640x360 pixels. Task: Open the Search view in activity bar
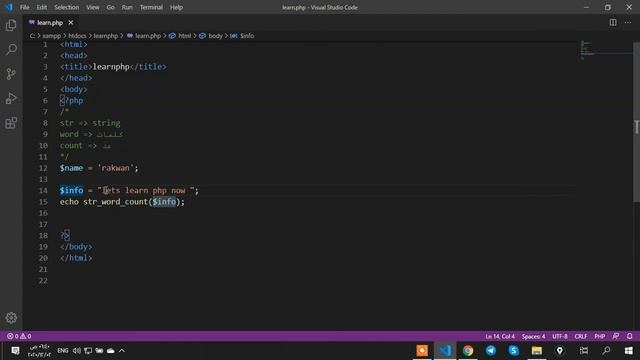(x=11, y=49)
